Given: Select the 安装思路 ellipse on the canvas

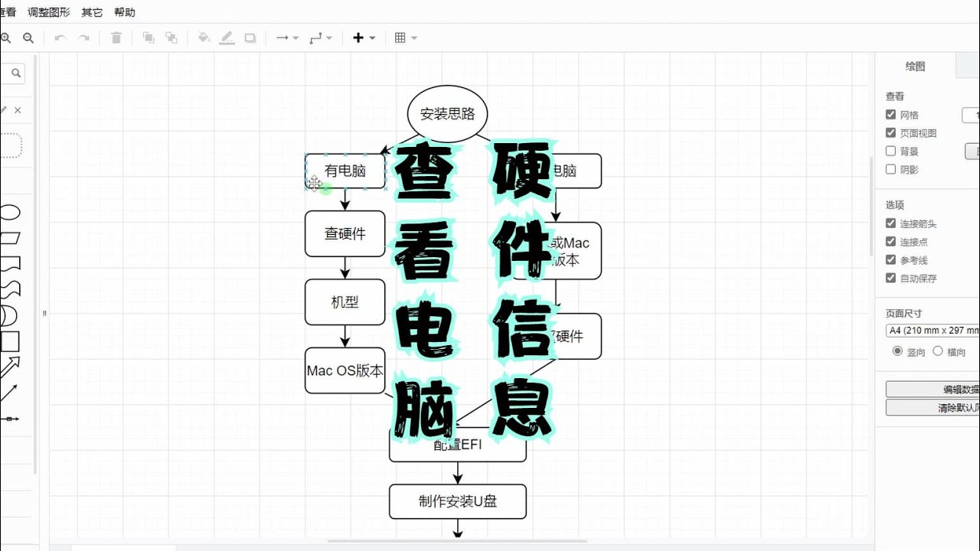Looking at the screenshot, I should 448,114.
